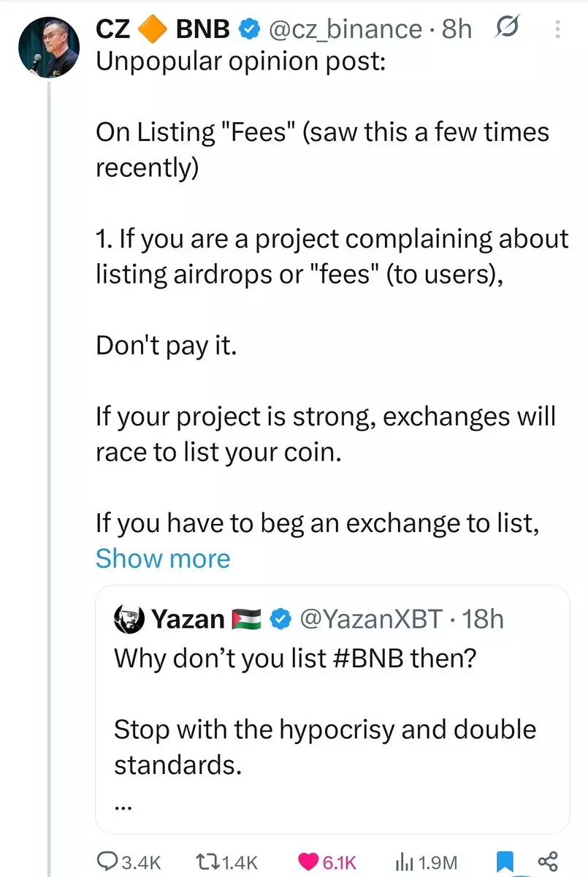Viewport: 588px width, 877px height.
Task: Unlike the post via the pink heart
Action: [308, 862]
